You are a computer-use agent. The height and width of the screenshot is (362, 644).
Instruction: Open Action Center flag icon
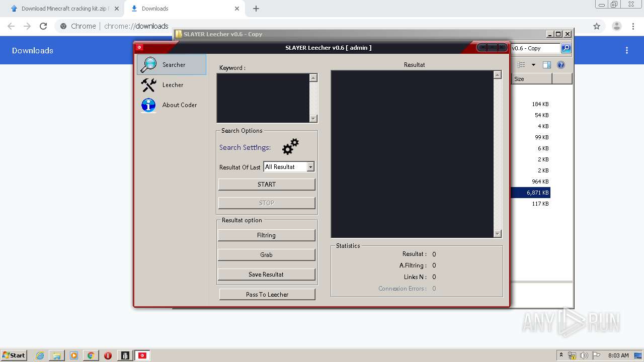tap(596, 355)
